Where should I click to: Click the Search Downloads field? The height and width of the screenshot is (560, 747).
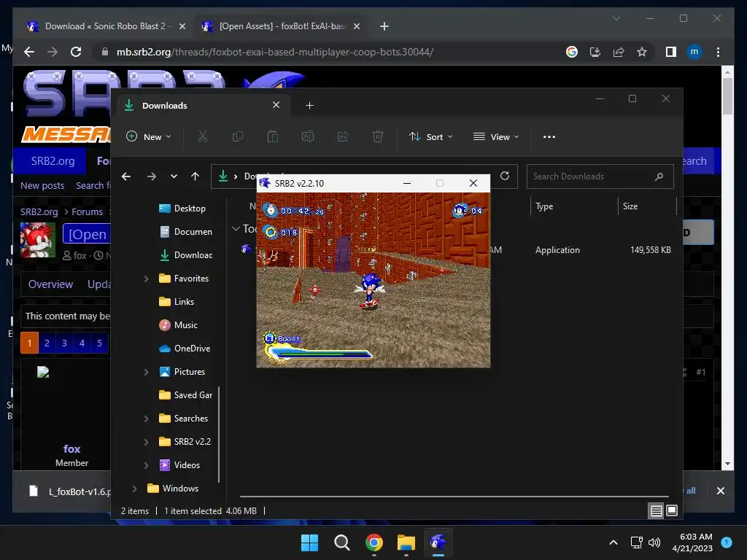point(600,176)
